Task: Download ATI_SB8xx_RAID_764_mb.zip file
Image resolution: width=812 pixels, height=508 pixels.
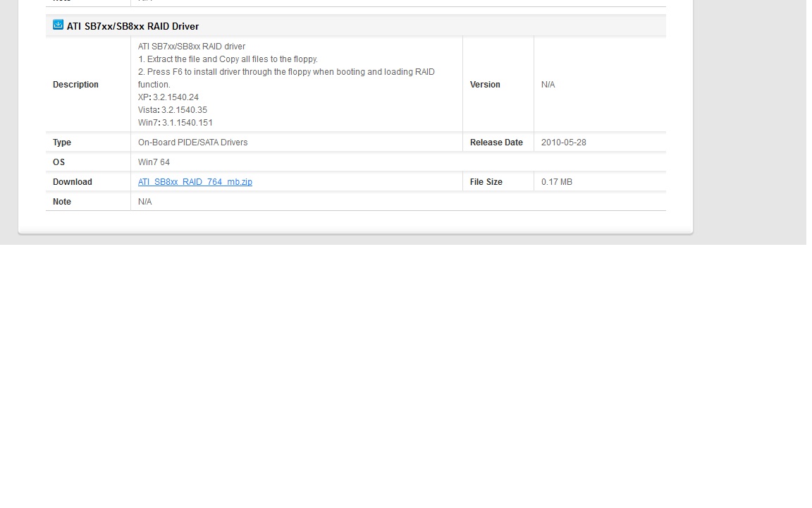Action: 195,182
